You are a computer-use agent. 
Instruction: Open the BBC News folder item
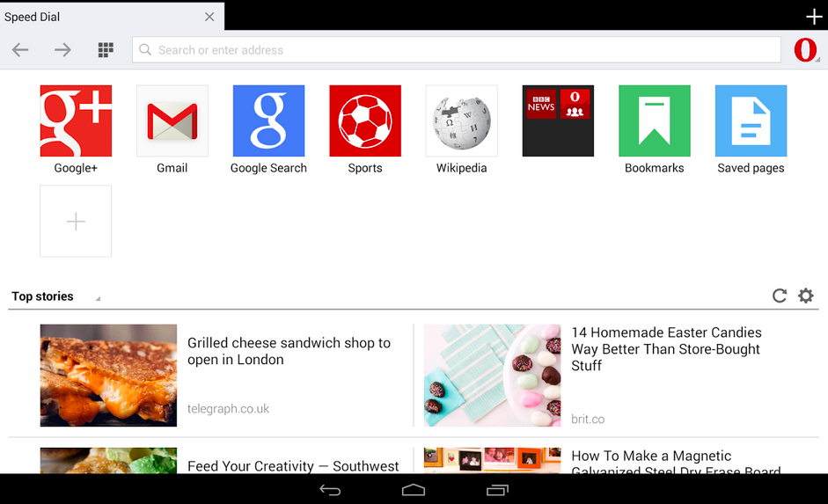pyautogui.click(x=541, y=104)
